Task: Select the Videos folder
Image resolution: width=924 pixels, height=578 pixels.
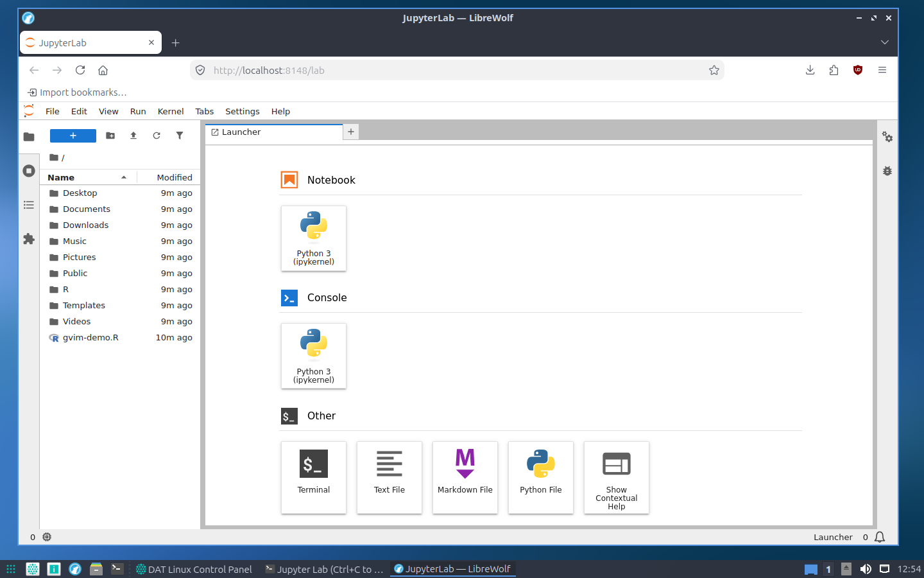Action: click(x=120, y=321)
